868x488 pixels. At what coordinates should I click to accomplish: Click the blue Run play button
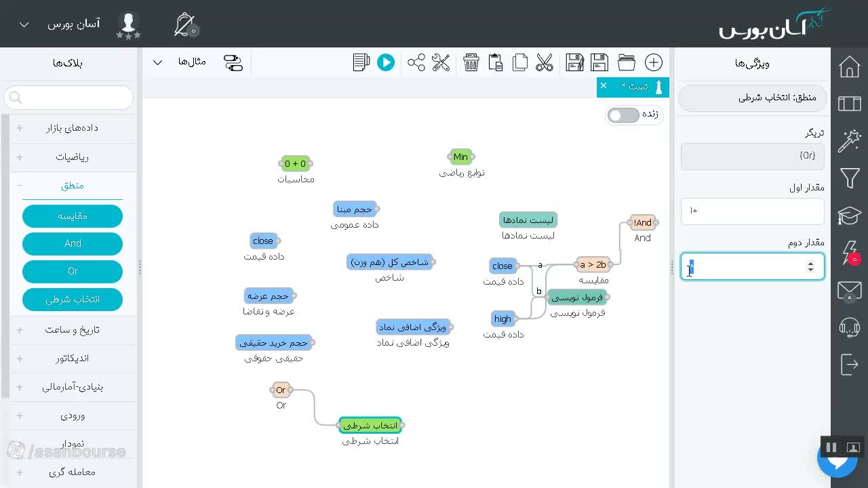point(386,62)
